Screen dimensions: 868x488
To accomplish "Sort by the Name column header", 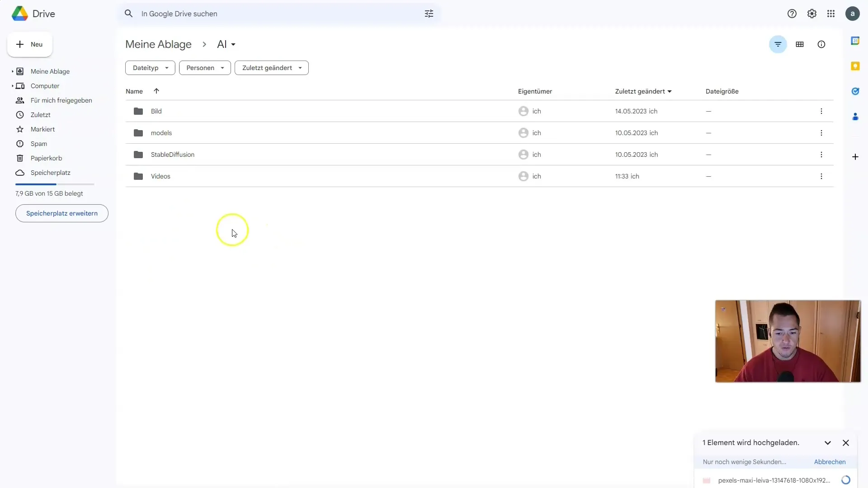I will (134, 91).
